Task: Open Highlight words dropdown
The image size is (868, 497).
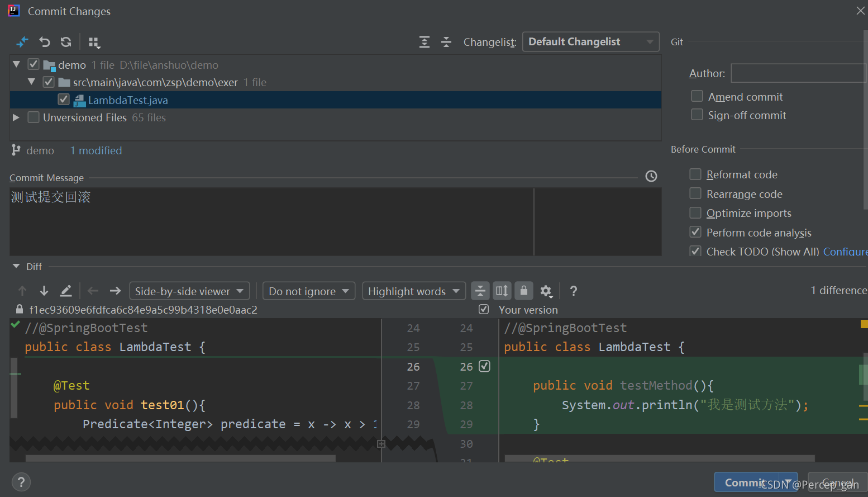Action: click(x=414, y=291)
